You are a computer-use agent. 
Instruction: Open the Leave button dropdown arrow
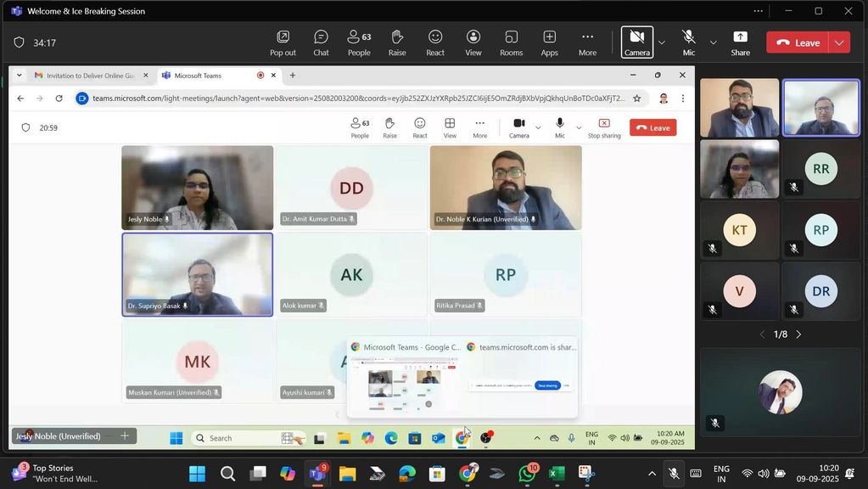pyautogui.click(x=840, y=42)
